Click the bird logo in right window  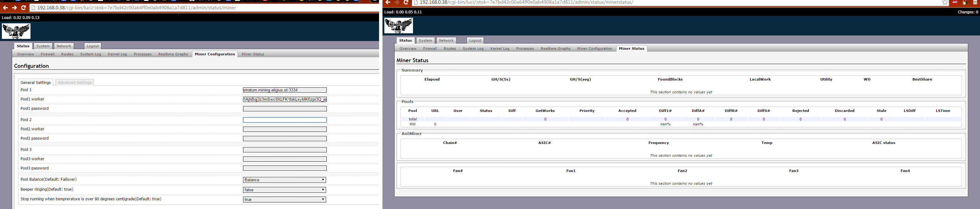pos(398,26)
